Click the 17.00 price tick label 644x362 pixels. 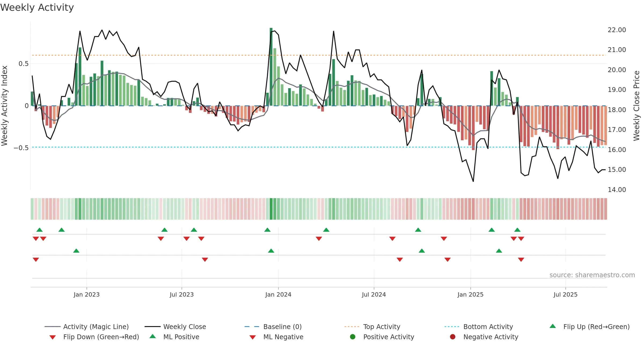coord(617,130)
